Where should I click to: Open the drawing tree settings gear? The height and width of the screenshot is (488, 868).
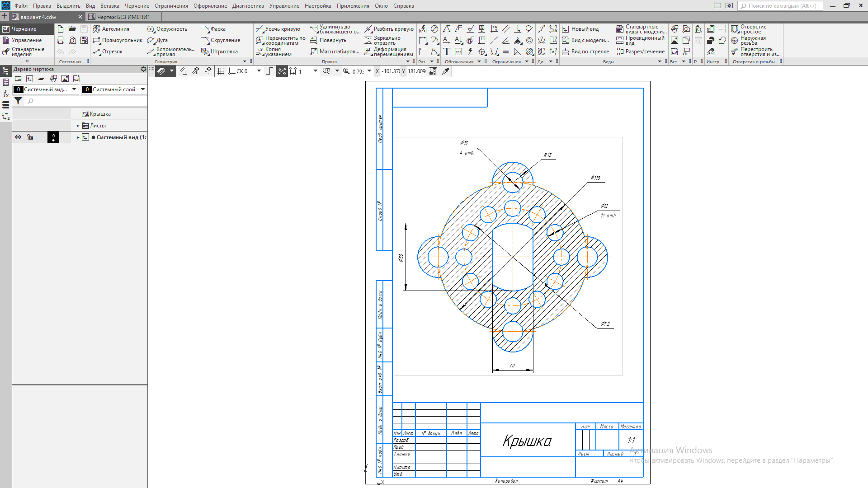click(x=143, y=69)
